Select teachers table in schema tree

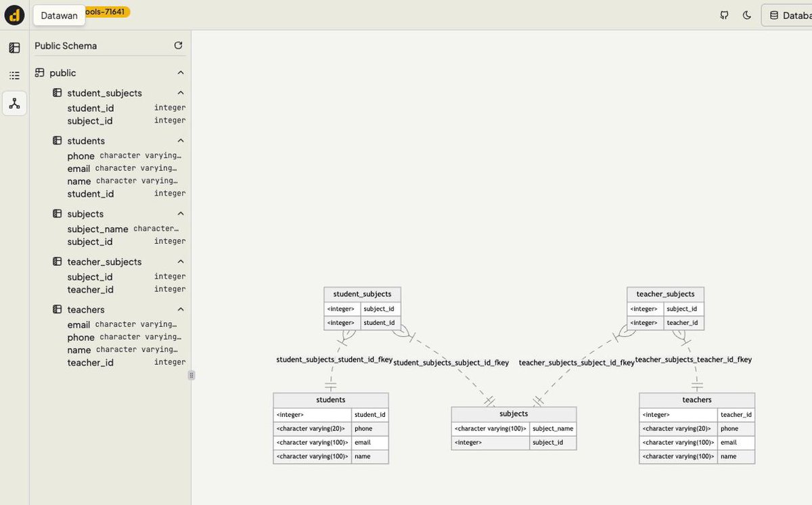[x=86, y=309]
